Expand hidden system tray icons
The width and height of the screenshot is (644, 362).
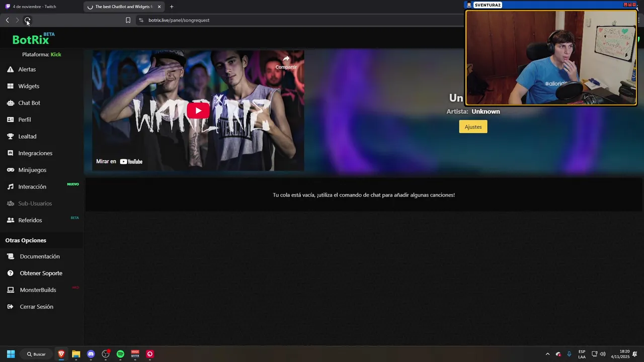click(547, 354)
